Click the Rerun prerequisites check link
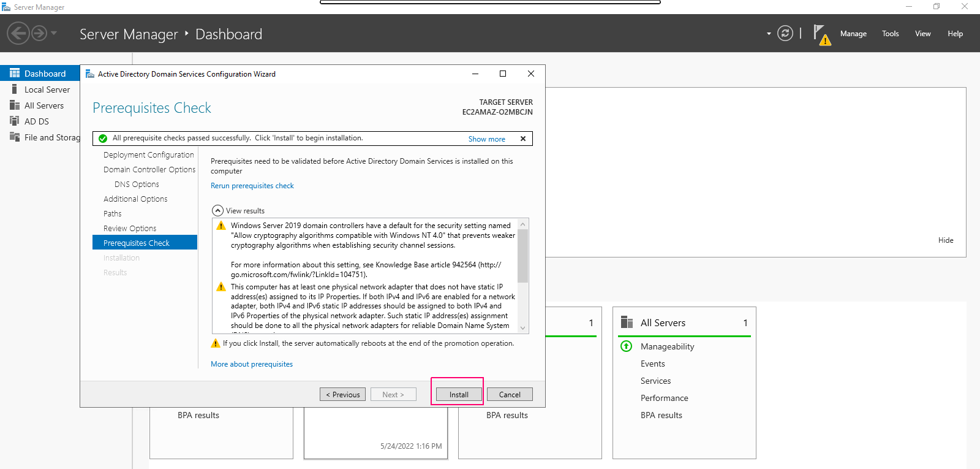 click(252, 186)
